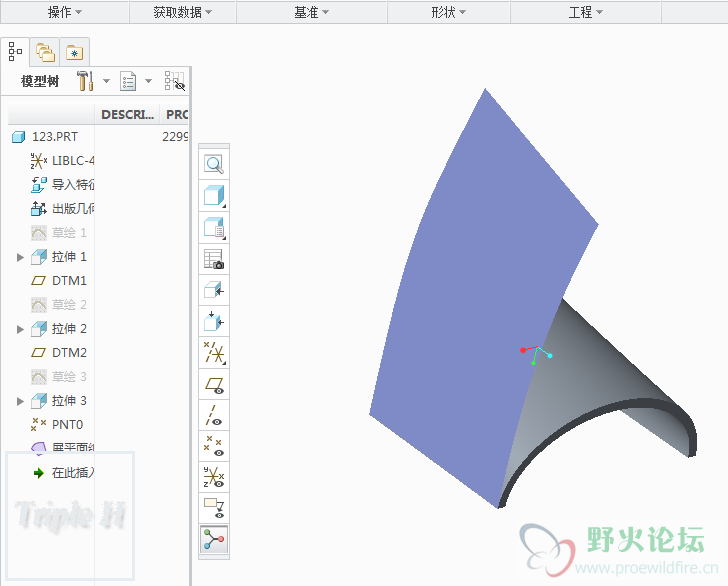The image size is (728, 586).
Task: Click the cube with inward arrows icon
Action: [x=214, y=321]
